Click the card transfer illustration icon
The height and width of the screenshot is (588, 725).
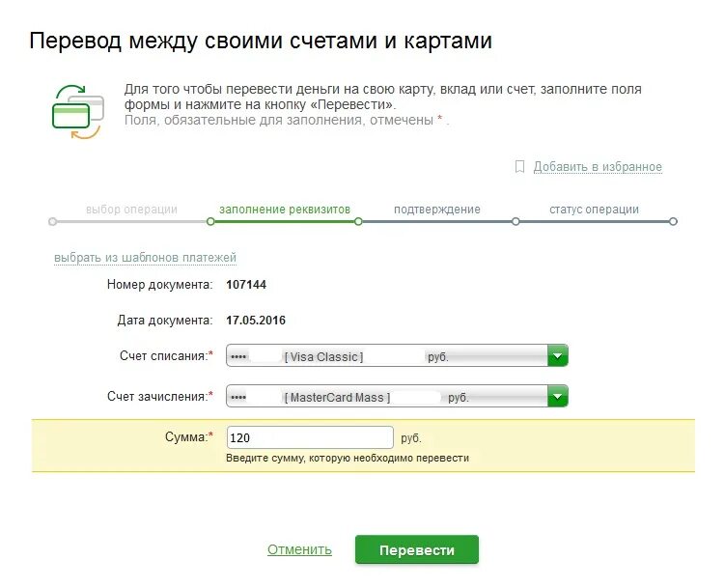[x=77, y=111]
